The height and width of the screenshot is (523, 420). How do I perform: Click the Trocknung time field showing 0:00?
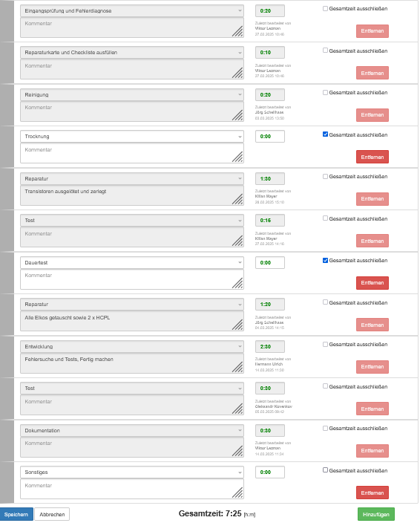[x=270, y=137]
